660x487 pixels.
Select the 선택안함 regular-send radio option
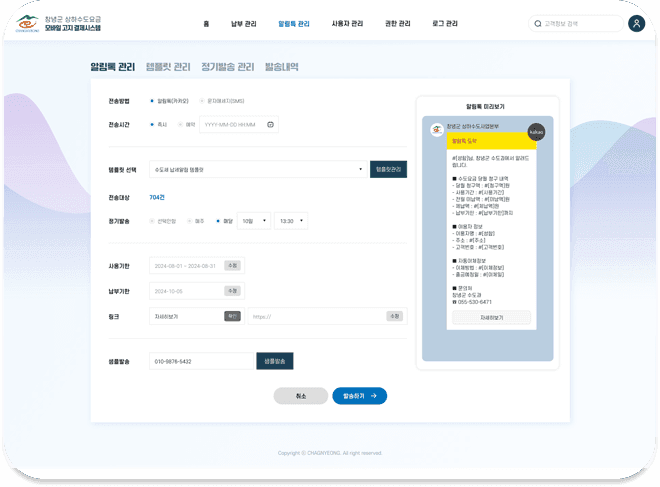tap(152, 221)
